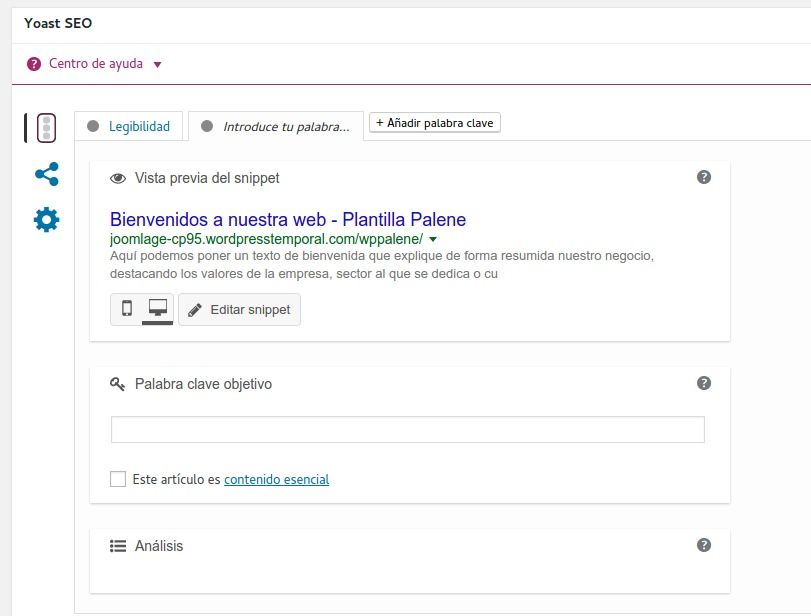
Task: Click the Análisis section heading
Action: 159,546
